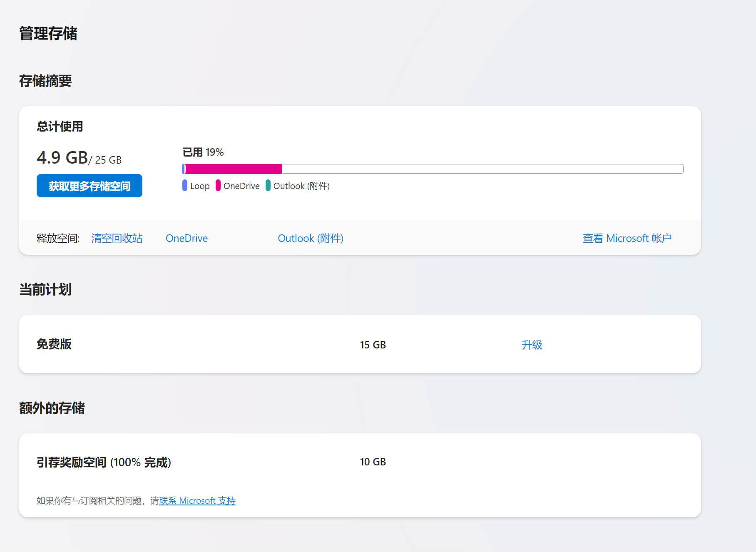Click the empty portion of the storage bar
This screenshot has width=756, height=552.
point(482,169)
